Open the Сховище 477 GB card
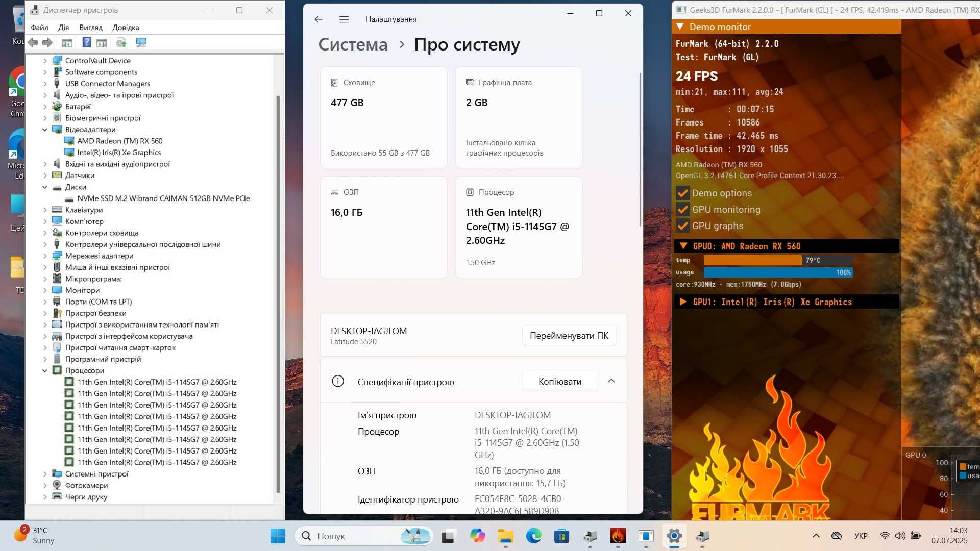The height and width of the screenshot is (551, 980). pyautogui.click(x=384, y=117)
